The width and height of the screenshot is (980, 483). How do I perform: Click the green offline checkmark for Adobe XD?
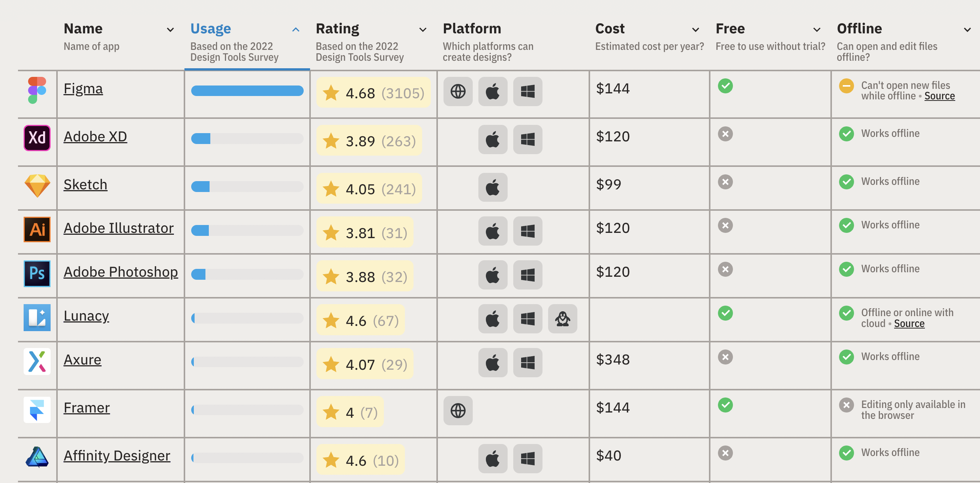[x=846, y=133]
